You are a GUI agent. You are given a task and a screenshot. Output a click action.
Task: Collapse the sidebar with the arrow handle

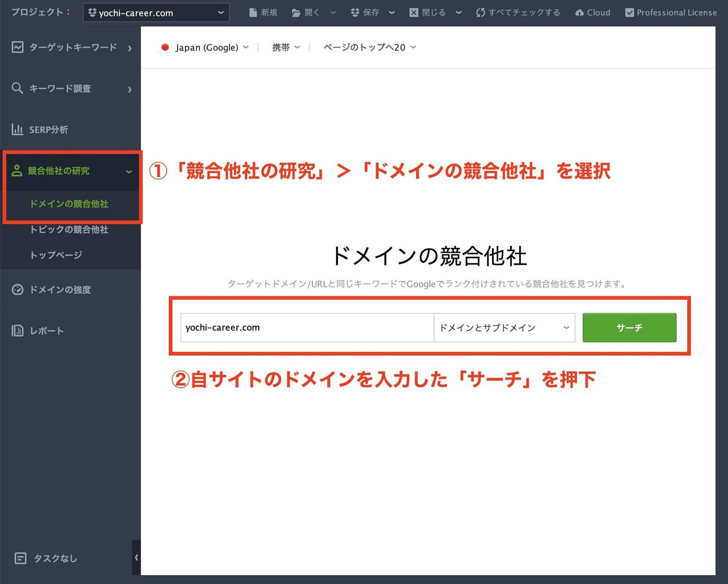[x=136, y=557]
